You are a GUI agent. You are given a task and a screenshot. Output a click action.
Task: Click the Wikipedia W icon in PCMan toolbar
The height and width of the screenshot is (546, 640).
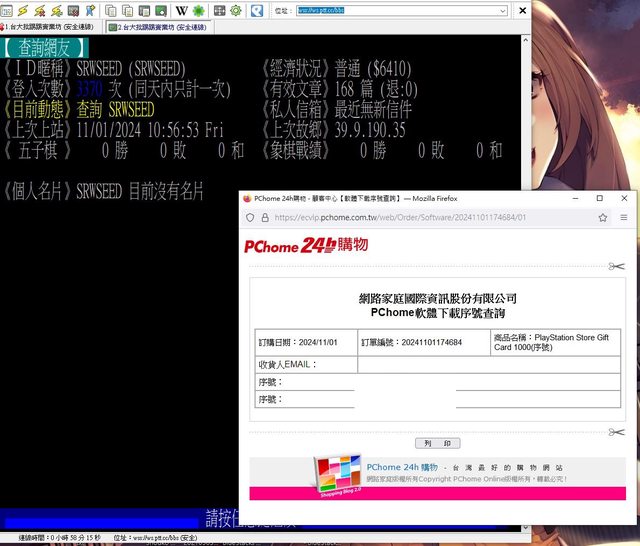(182, 10)
